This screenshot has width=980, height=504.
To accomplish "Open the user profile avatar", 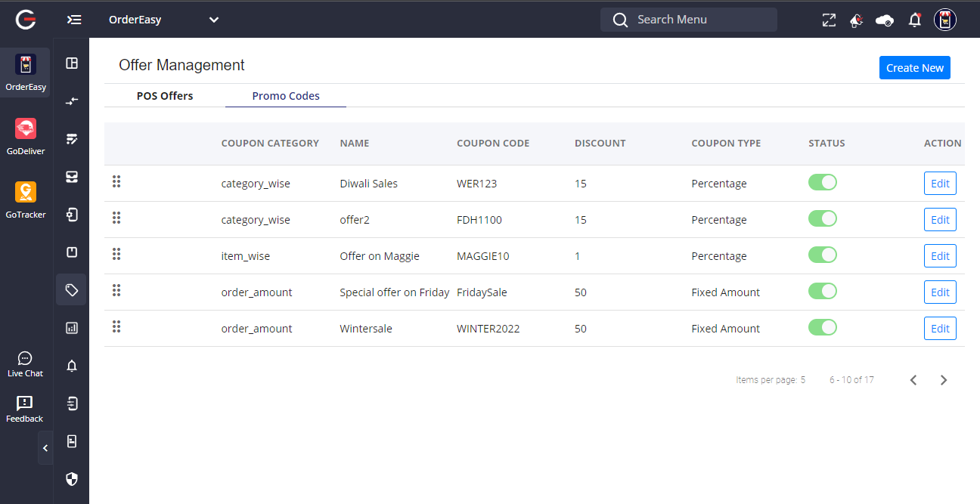I will pyautogui.click(x=944, y=20).
